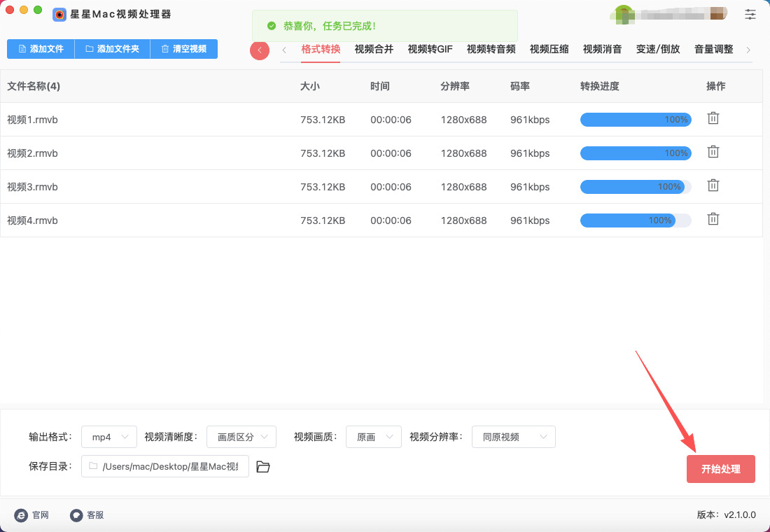Click the red circular collapse arrow button
Viewport: 770px width, 532px height.
[260, 50]
